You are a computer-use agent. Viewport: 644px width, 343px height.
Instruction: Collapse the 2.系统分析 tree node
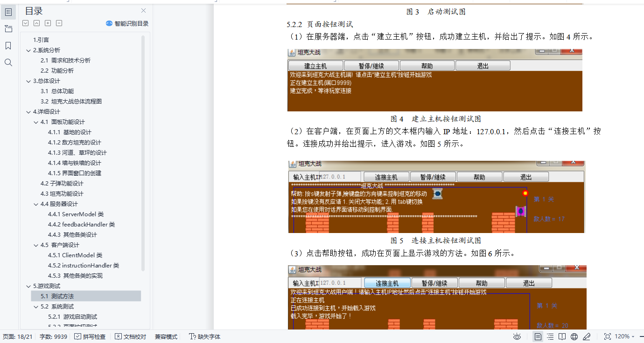(28, 50)
